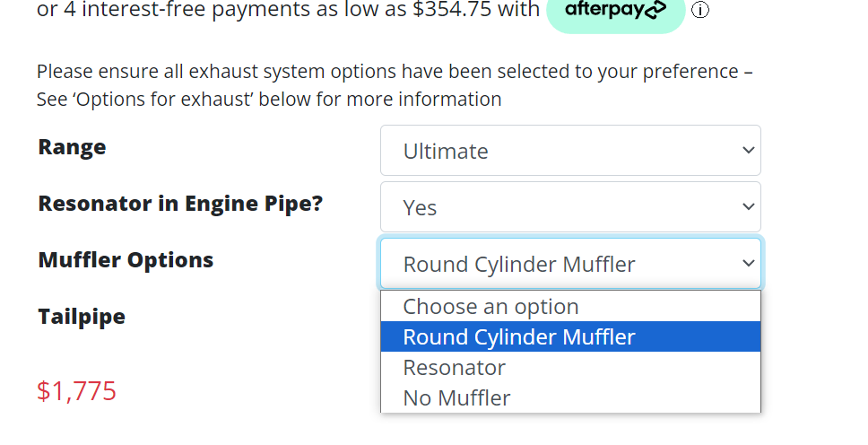The width and height of the screenshot is (868, 445).
Task: Select Round Cylinder Muffler list option
Action: [519, 337]
